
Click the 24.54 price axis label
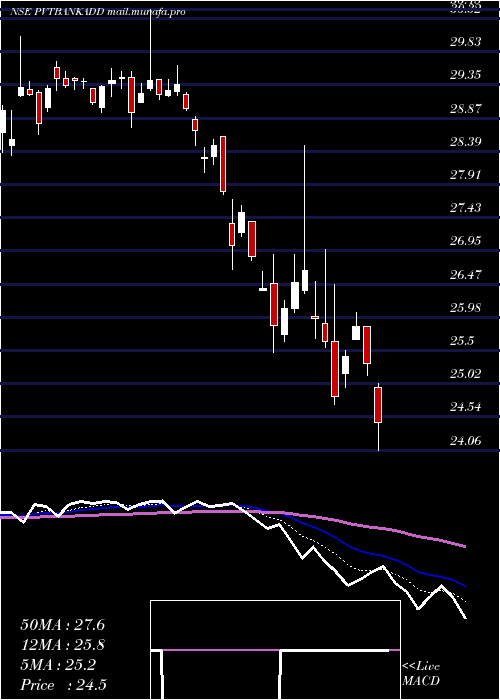tap(465, 407)
